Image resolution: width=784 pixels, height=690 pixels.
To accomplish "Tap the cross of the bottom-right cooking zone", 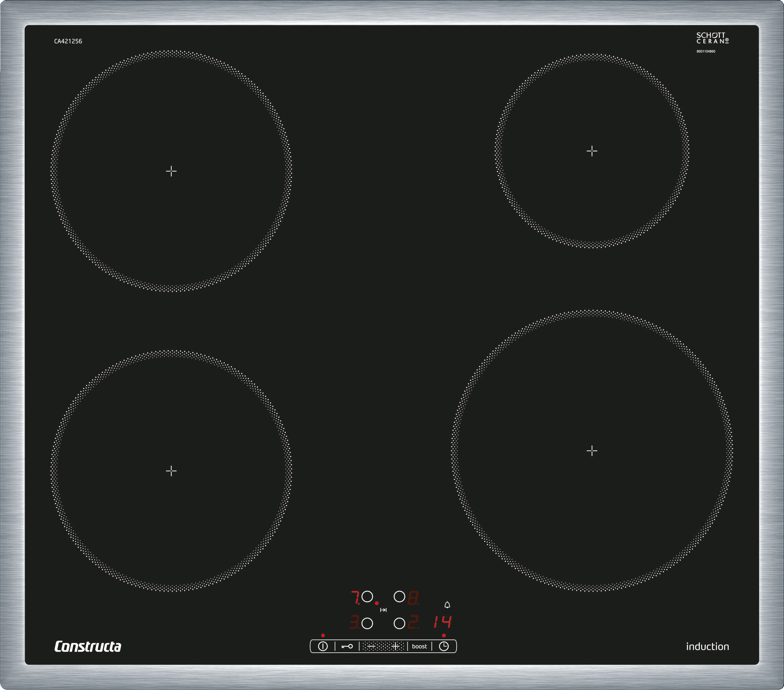I will tap(592, 451).
